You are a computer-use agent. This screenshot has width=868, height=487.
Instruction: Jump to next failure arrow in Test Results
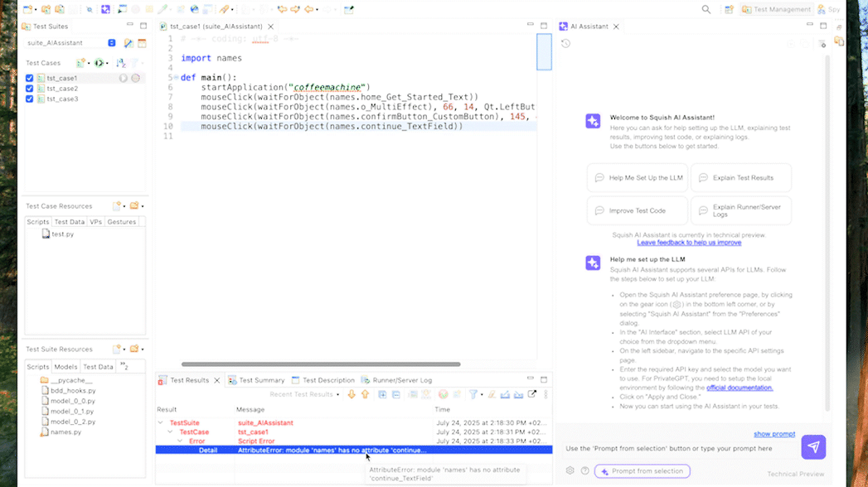point(352,394)
